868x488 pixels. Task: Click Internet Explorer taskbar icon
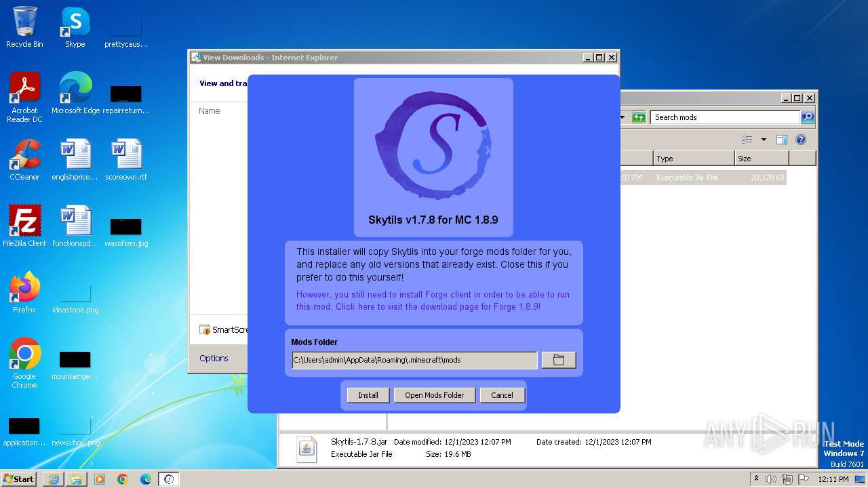(54, 479)
